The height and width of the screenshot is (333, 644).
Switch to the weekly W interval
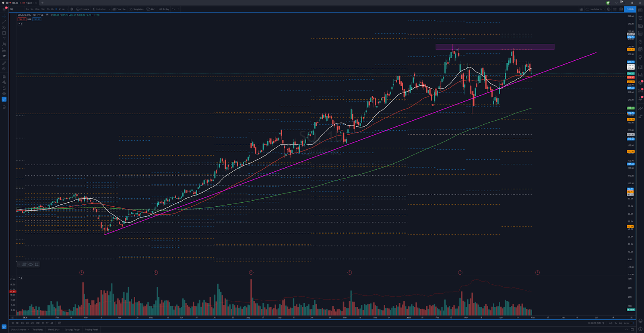(60, 9)
